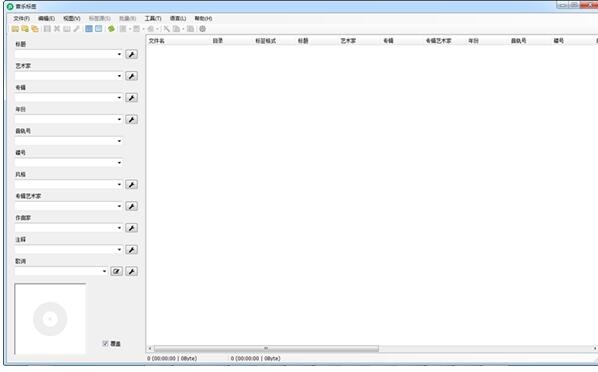Click the 文件名 column header
The height and width of the screenshot is (372, 598).
[x=157, y=40]
